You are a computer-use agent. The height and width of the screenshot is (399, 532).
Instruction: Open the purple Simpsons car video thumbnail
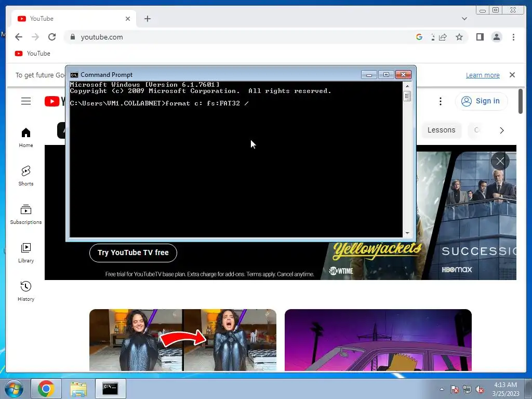point(378,340)
